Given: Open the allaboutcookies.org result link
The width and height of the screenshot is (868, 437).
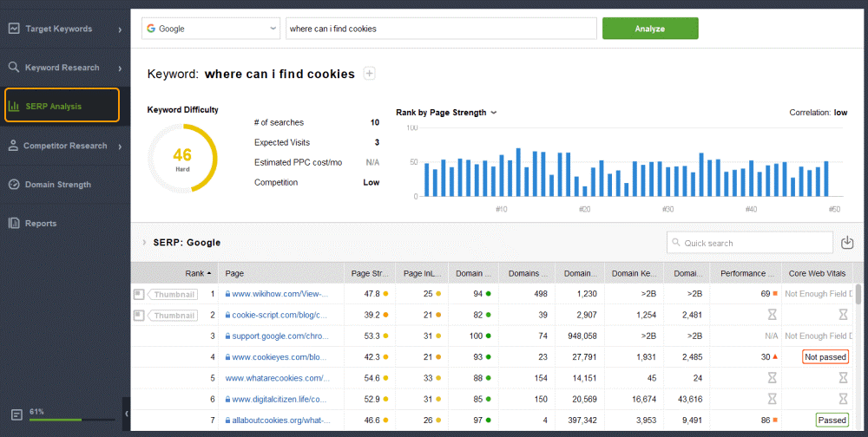Looking at the screenshot, I should (x=280, y=420).
